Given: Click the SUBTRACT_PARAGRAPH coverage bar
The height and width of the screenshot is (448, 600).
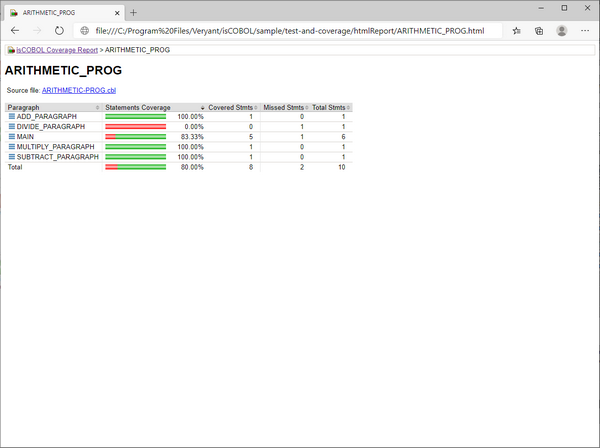Looking at the screenshot, I should [x=135, y=157].
